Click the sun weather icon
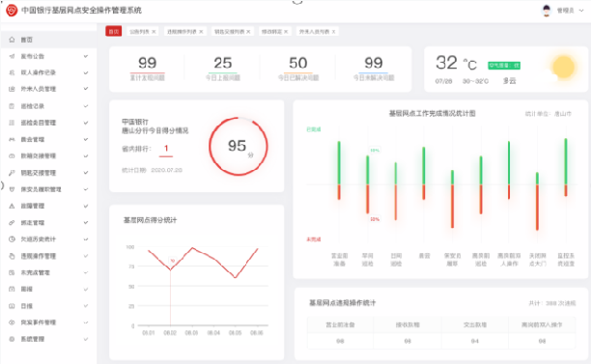591x364 pixels. coord(563,67)
